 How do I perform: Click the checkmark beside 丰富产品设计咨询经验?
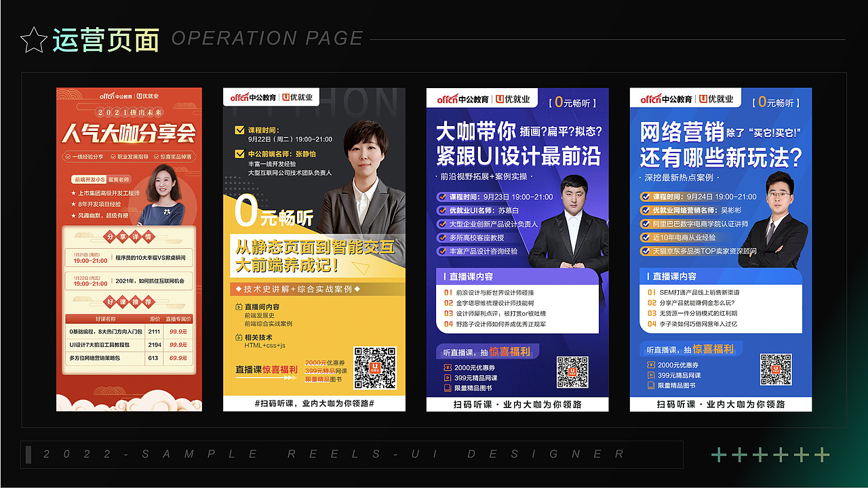coord(442,251)
